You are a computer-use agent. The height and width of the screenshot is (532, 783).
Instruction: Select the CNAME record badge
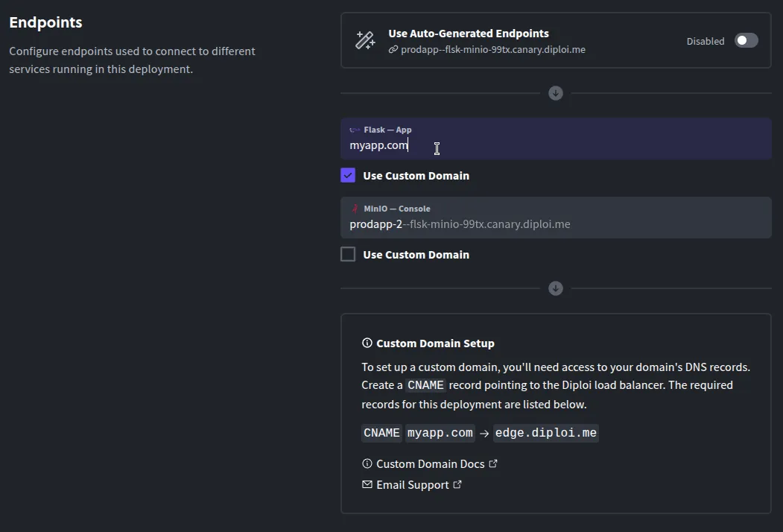[381, 432]
